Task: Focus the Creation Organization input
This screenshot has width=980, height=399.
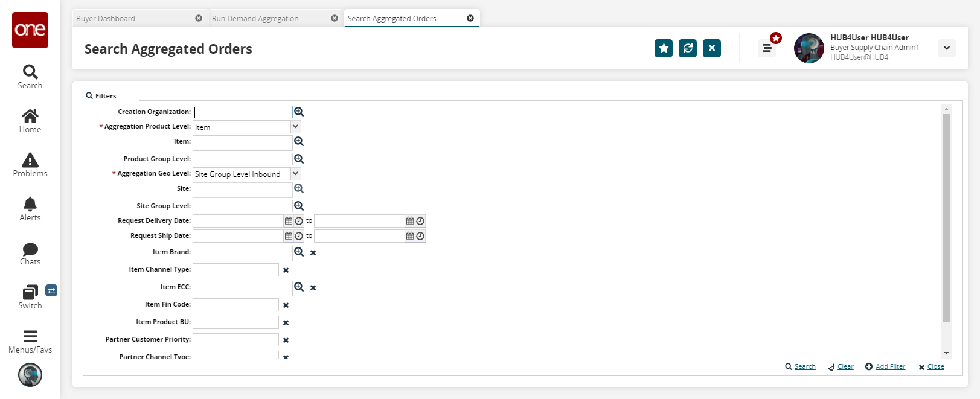Action: pyautogui.click(x=243, y=112)
